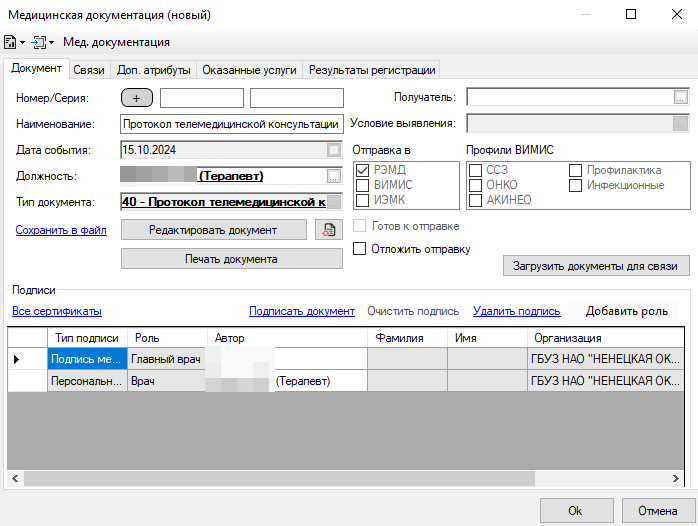The image size is (698, 526).
Task: Confirm with the Ok button
Action: (576, 510)
